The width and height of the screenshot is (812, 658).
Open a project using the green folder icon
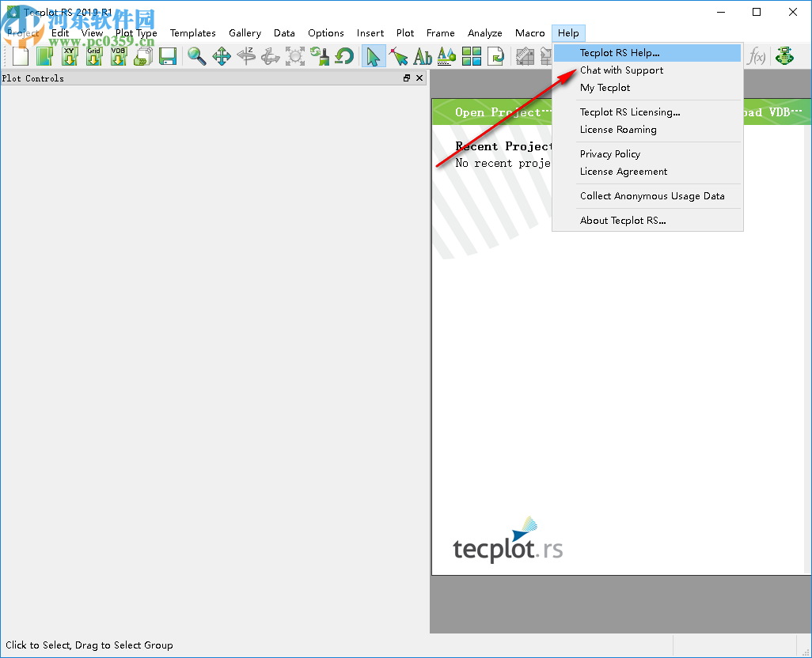click(44, 55)
